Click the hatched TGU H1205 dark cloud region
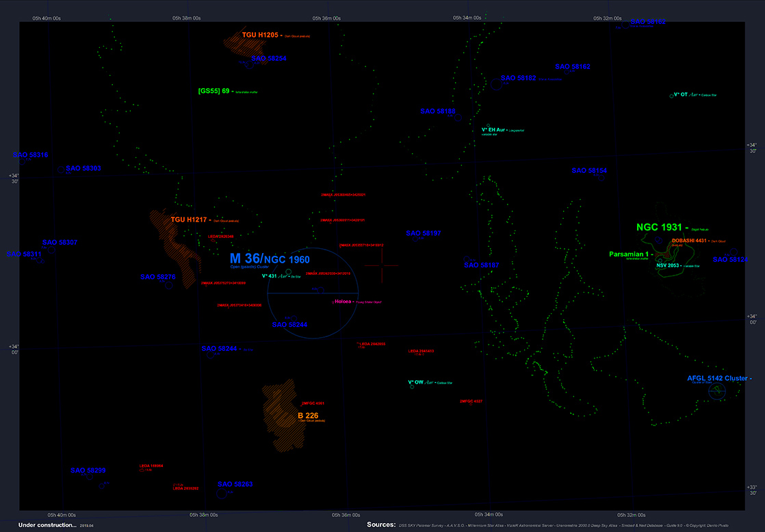Viewport: 765px width, 532px height. pos(246,48)
